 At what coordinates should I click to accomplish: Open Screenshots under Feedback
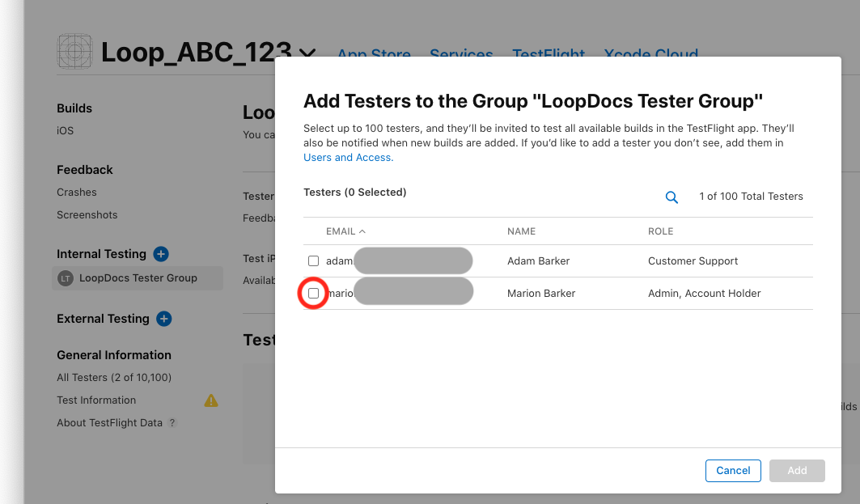click(87, 215)
